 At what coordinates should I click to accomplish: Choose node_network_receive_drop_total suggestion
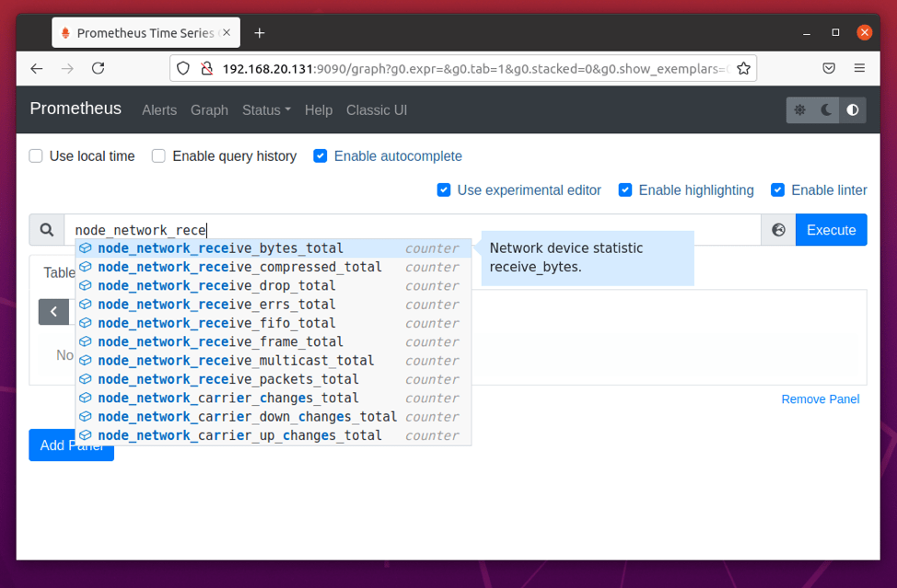[x=274, y=285]
